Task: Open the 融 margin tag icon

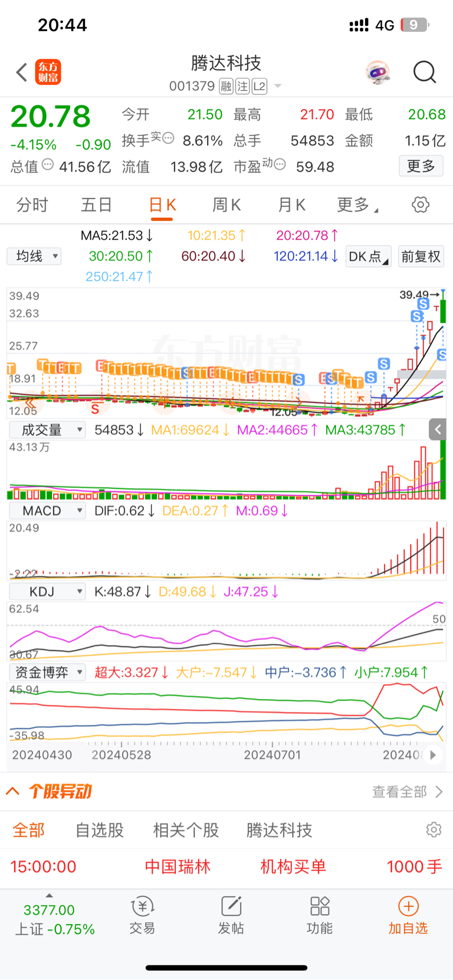Action: 226,87
